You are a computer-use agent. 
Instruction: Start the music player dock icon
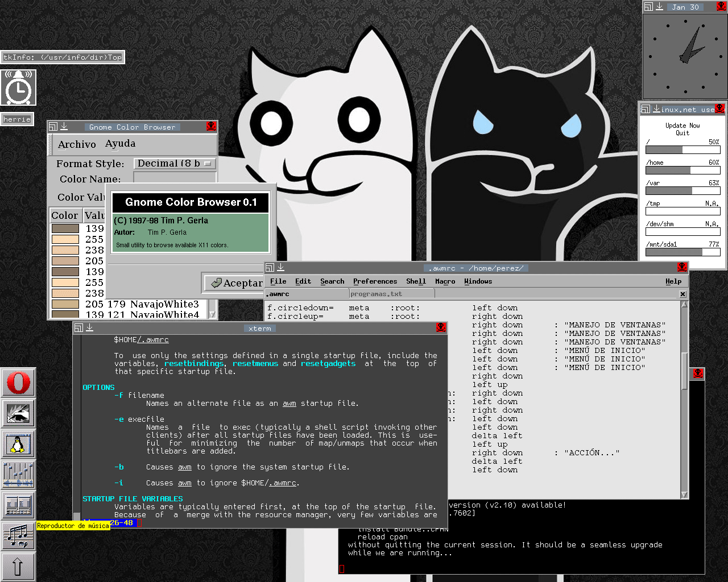18,536
